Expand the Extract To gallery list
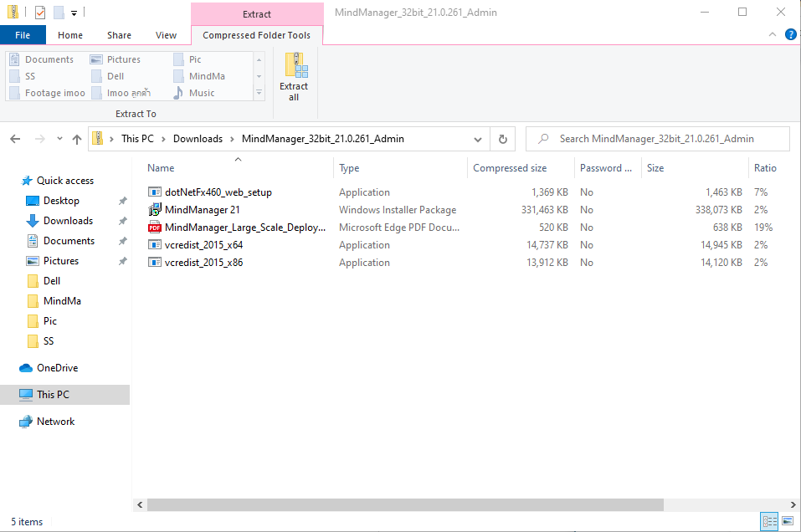801x532 pixels. tap(259, 93)
